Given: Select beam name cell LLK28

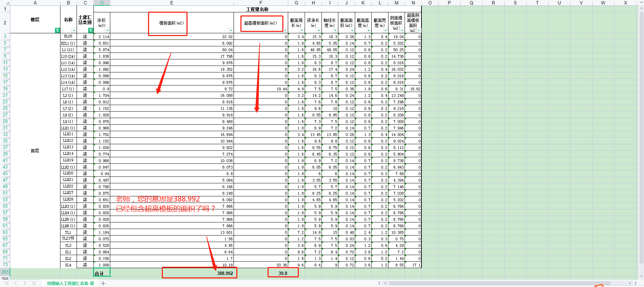Looking at the screenshot, I should click(x=68, y=199).
